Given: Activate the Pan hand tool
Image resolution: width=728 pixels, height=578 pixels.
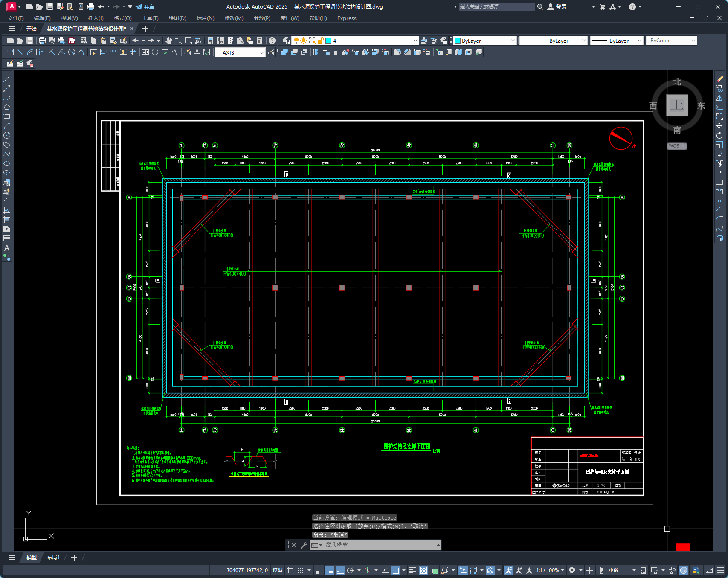Looking at the screenshot, I should pos(169,41).
